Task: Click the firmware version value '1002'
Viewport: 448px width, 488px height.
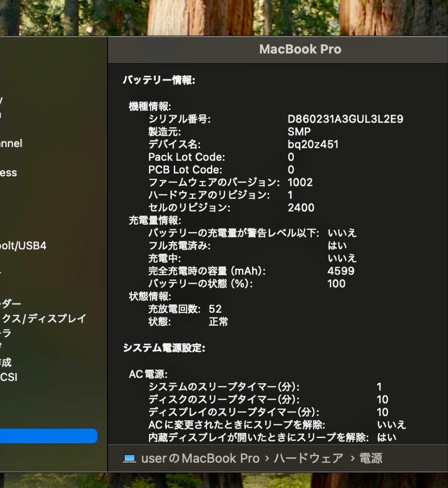Action: [300, 183]
